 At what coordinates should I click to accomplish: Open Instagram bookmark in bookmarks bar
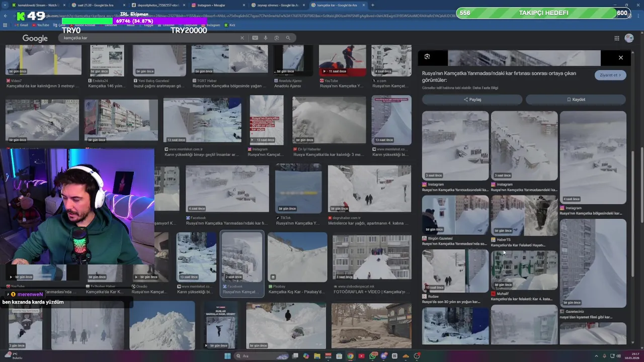click(x=211, y=25)
